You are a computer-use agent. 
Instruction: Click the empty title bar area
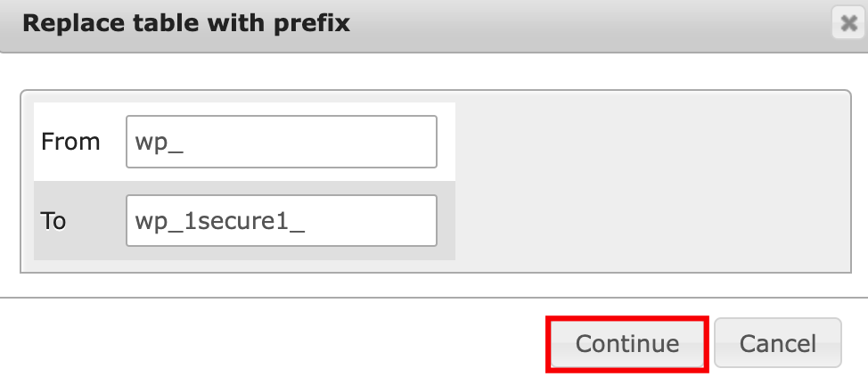579,24
